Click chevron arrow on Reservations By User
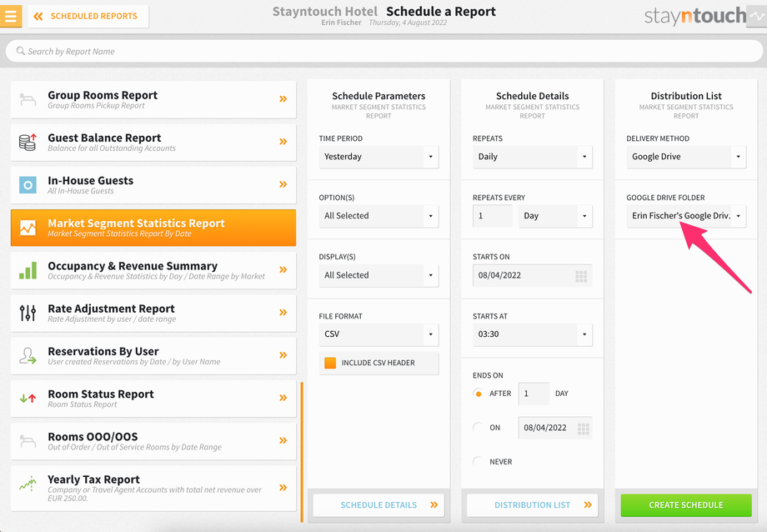Screen dimensions: 767x532 point(283,355)
